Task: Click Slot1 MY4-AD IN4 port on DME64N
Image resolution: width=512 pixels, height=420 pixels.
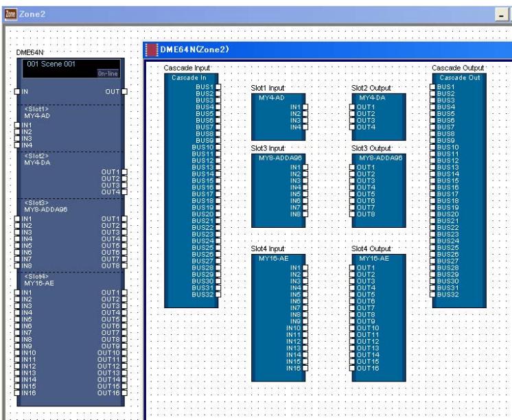Action: (x=17, y=145)
